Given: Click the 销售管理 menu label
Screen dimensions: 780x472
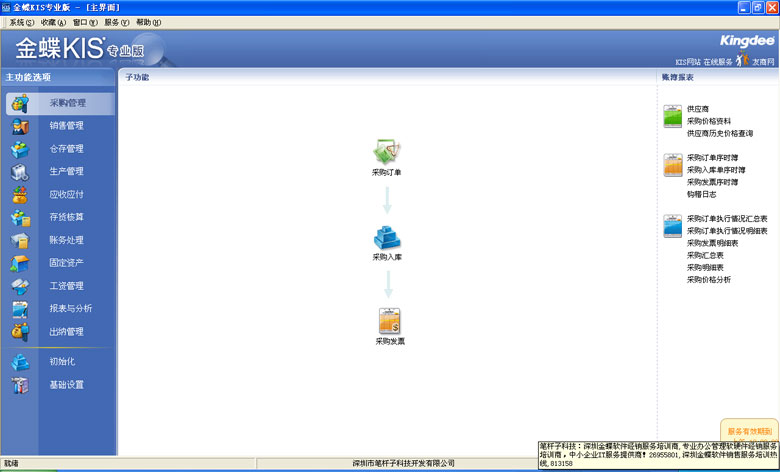Looking at the screenshot, I should coord(67,126).
